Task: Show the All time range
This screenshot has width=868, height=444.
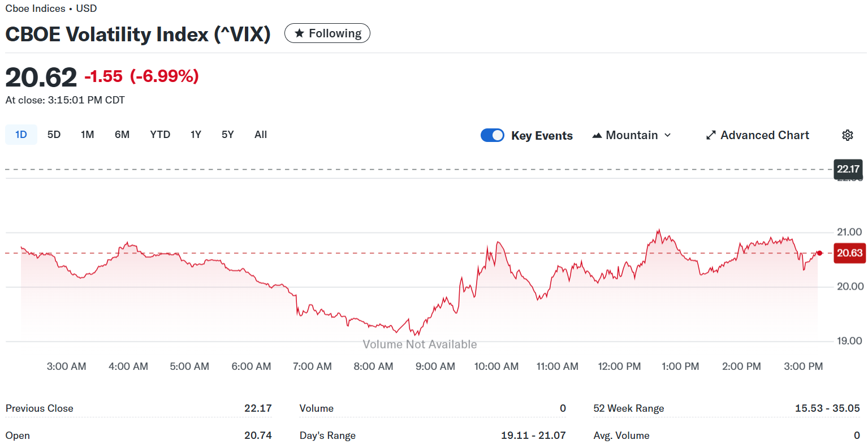Action: 261,135
